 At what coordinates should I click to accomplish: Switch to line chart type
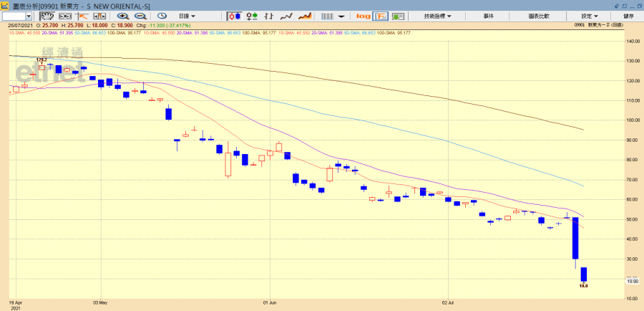(286, 16)
